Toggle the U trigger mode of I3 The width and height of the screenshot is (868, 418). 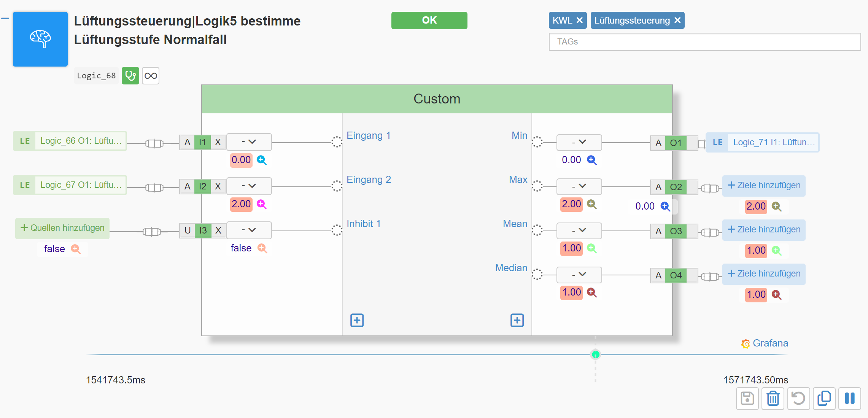[x=187, y=231]
